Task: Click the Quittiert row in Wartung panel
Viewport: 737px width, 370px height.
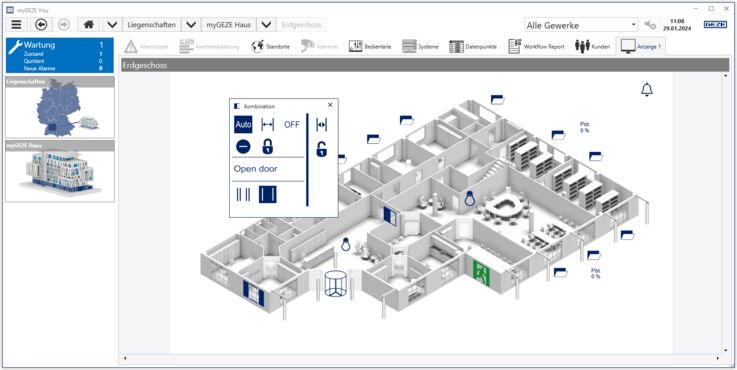Action: point(60,61)
